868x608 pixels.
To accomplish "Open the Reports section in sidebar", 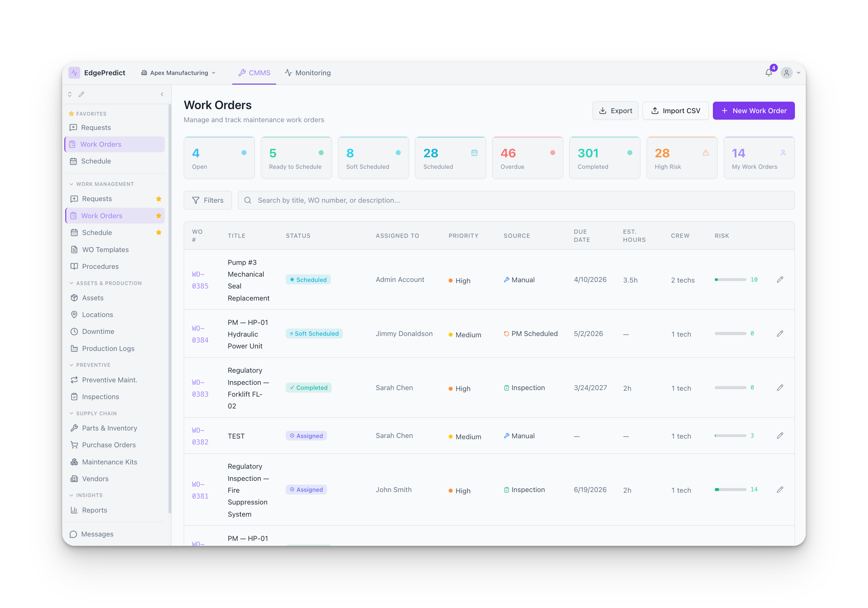I will click(95, 510).
